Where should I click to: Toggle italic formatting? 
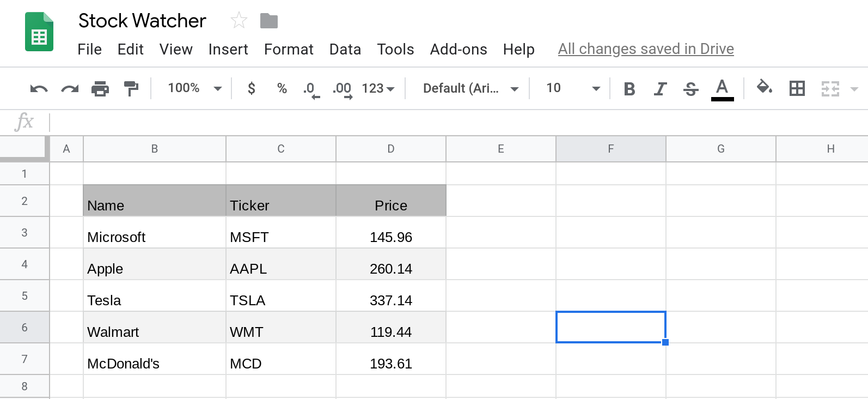660,89
